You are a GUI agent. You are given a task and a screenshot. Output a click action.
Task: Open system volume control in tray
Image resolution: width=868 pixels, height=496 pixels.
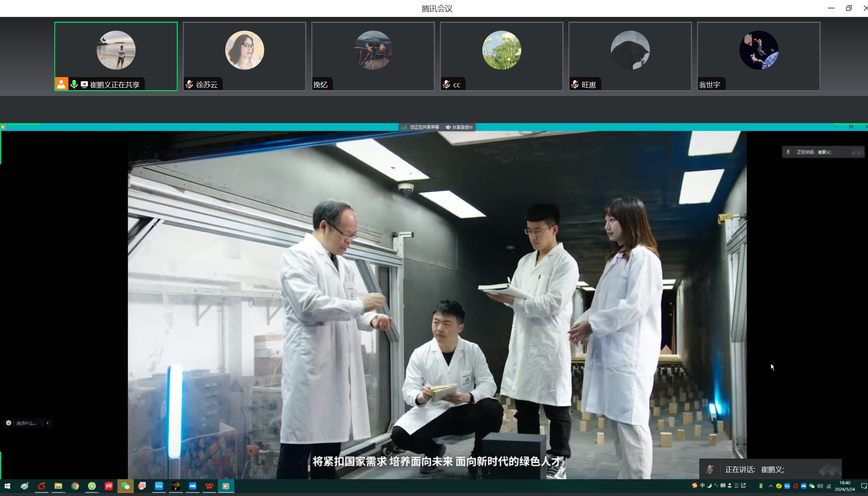[820, 486]
